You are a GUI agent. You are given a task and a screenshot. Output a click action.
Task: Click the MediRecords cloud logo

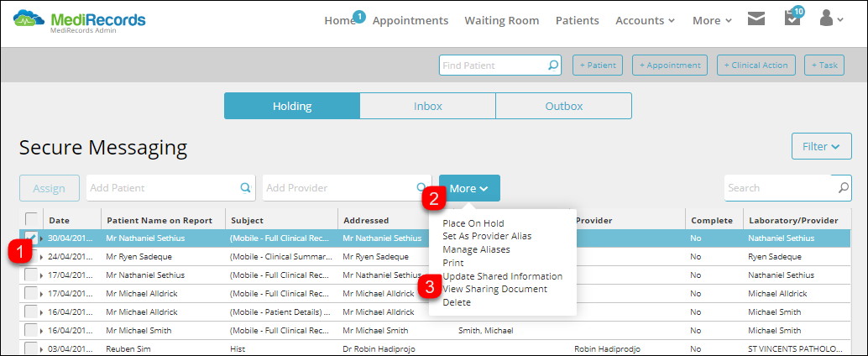(29, 18)
